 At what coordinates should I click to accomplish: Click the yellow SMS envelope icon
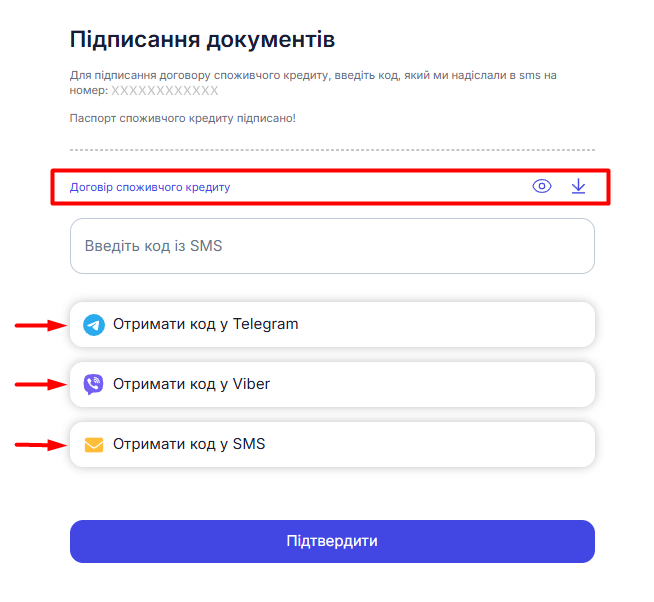tap(94, 445)
